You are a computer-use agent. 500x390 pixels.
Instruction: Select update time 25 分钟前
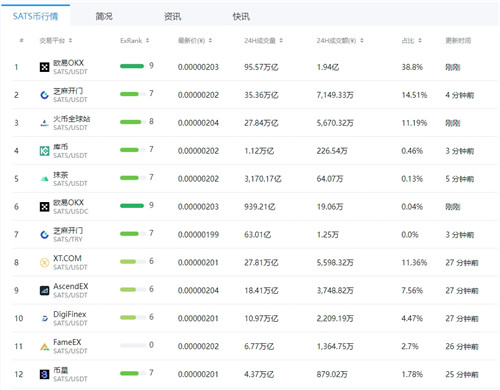pyautogui.click(x=462, y=374)
